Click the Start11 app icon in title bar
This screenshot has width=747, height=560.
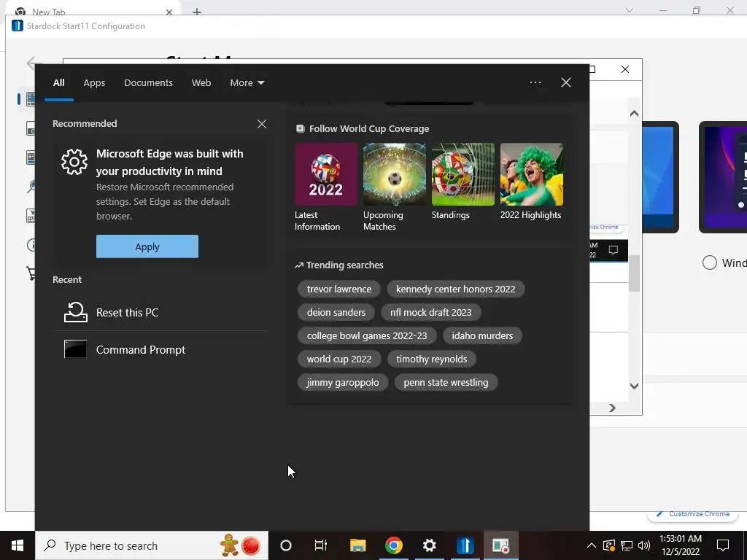coord(18,26)
